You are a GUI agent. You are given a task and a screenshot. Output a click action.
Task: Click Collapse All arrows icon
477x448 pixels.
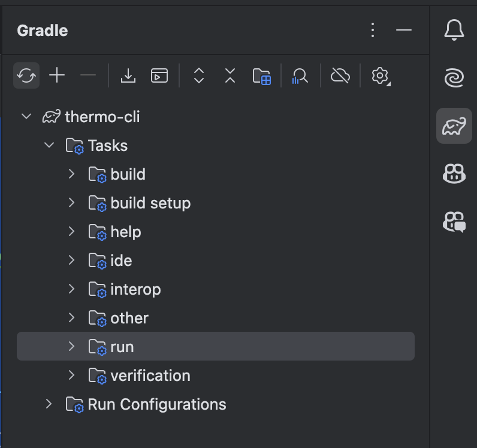tap(230, 75)
